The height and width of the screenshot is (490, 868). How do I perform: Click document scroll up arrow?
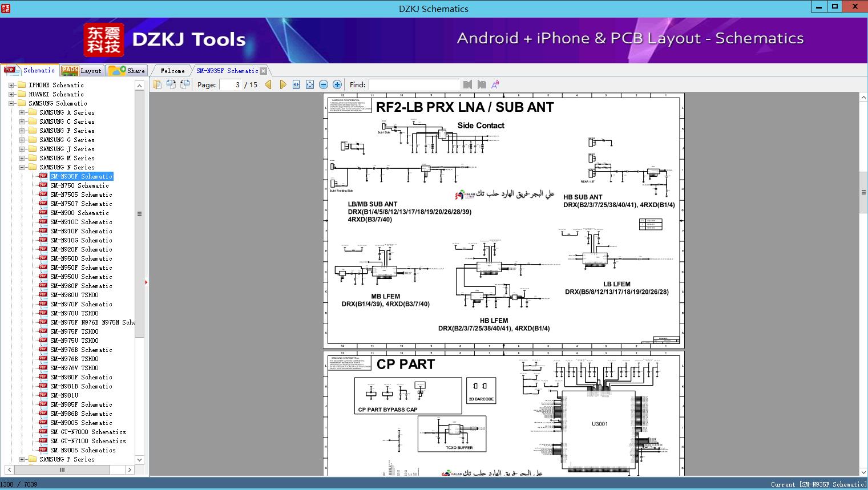point(863,98)
